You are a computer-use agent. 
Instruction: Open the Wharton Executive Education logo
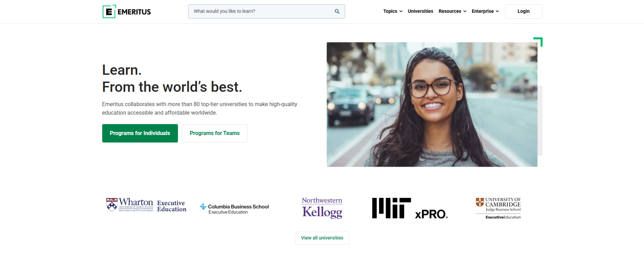pyautogui.click(x=146, y=205)
